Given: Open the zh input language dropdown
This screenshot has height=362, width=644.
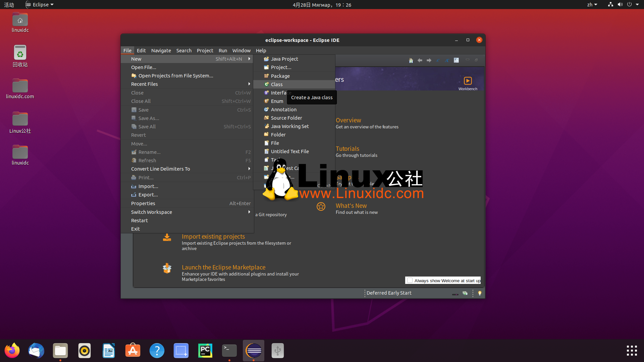Looking at the screenshot, I should click(x=592, y=5).
